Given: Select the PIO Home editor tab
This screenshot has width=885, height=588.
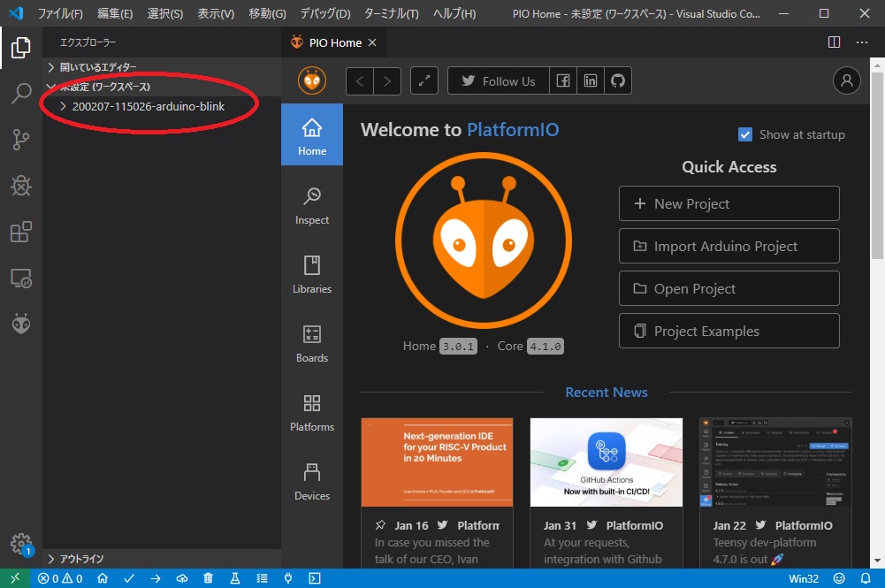Looking at the screenshot, I should pos(333,42).
